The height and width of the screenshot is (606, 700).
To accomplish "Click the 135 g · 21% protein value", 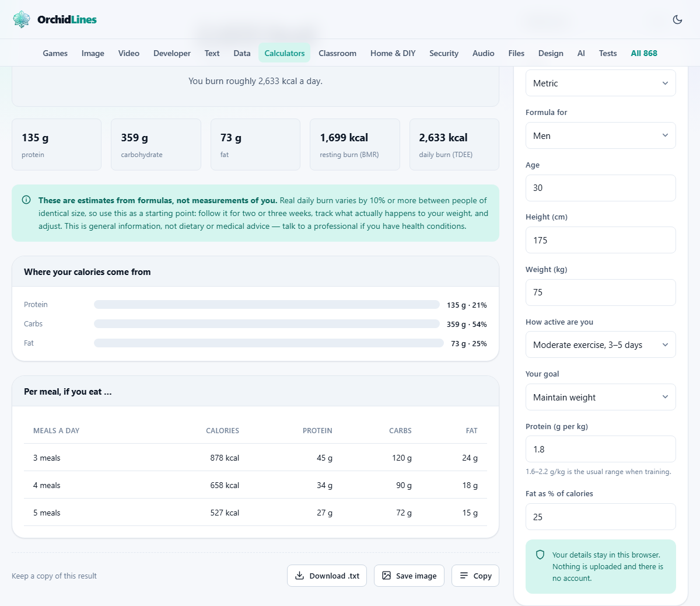I will 467,305.
